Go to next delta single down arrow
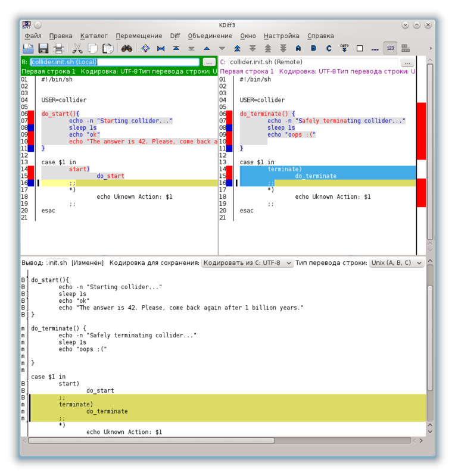455x476 pixels. click(222, 48)
